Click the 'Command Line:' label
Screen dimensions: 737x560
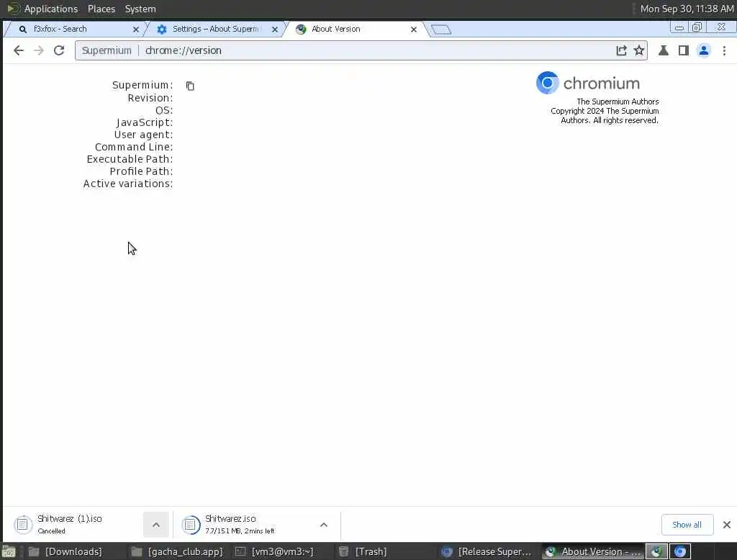[134, 147]
